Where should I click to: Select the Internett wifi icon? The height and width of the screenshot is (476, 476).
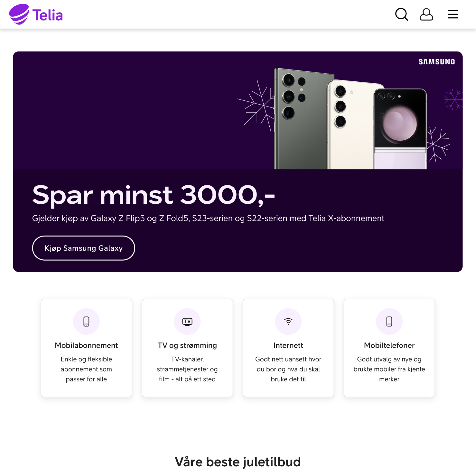[288, 321]
